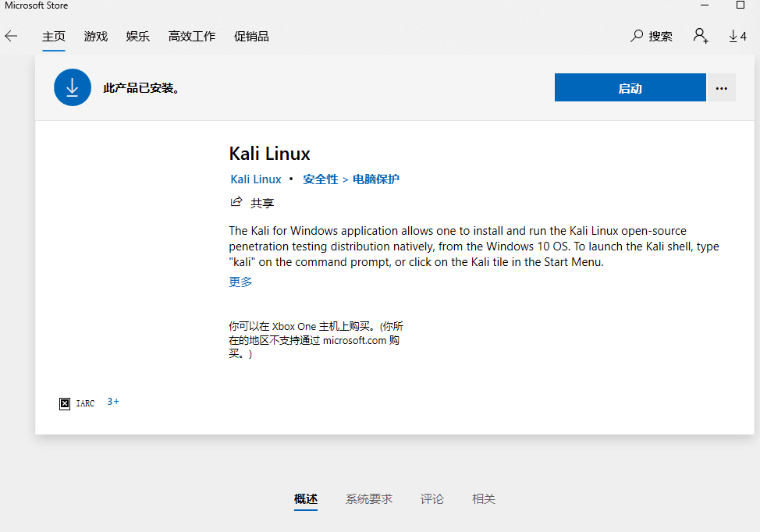The image size is (760, 532).
Task: Open the Kali Linux publisher link
Action: pyautogui.click(x=256, y=179)
